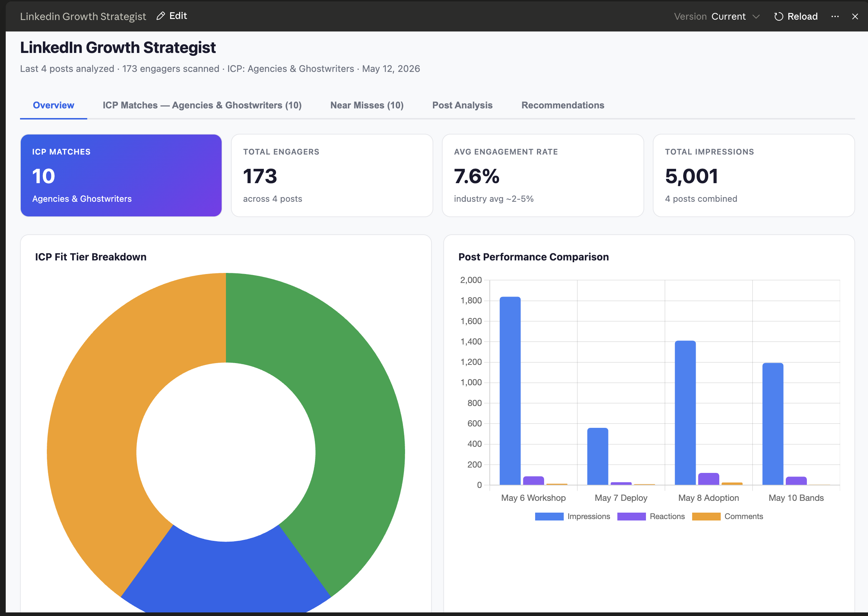Click the Linkedin Growth Strategist header title
868x616 pixels.
(x=83, y=16)
